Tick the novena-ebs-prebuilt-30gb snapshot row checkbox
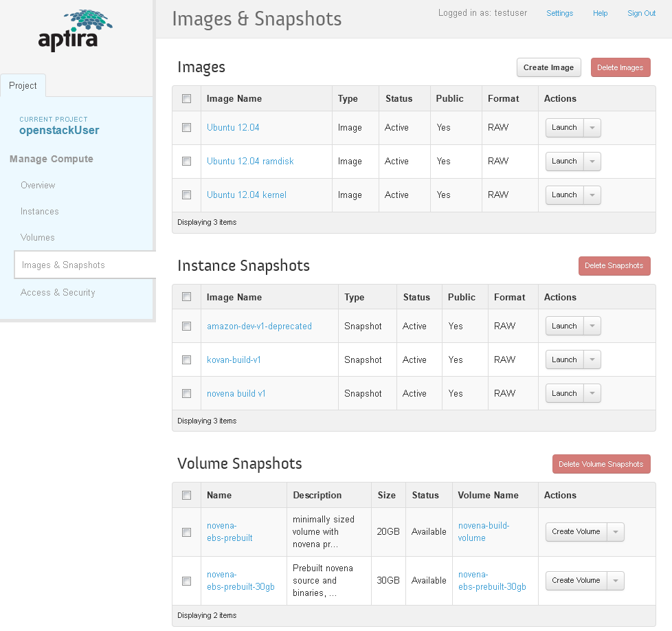This screenshot has width=672, height=631. (x=186, y=582)
